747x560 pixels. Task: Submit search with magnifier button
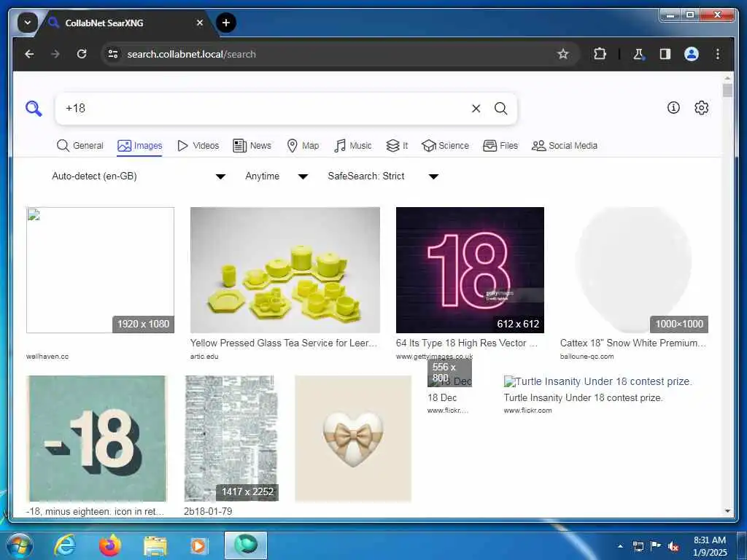coord(500,109)
